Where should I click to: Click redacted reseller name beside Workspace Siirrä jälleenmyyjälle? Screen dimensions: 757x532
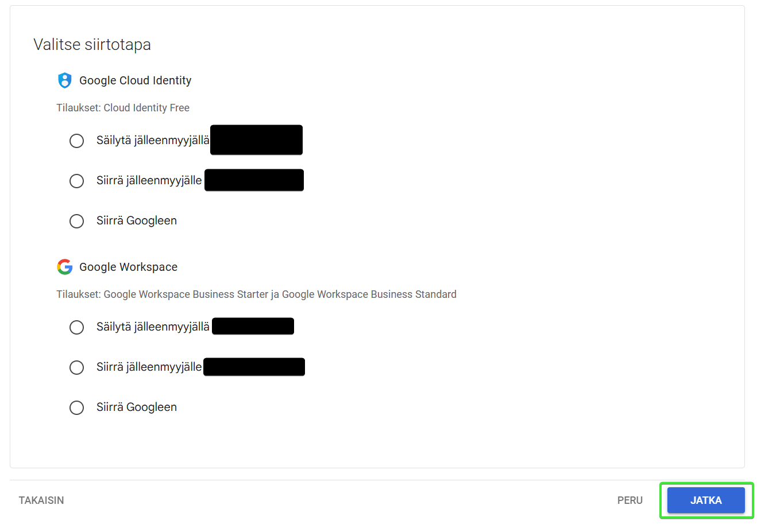tap(254, 367)
